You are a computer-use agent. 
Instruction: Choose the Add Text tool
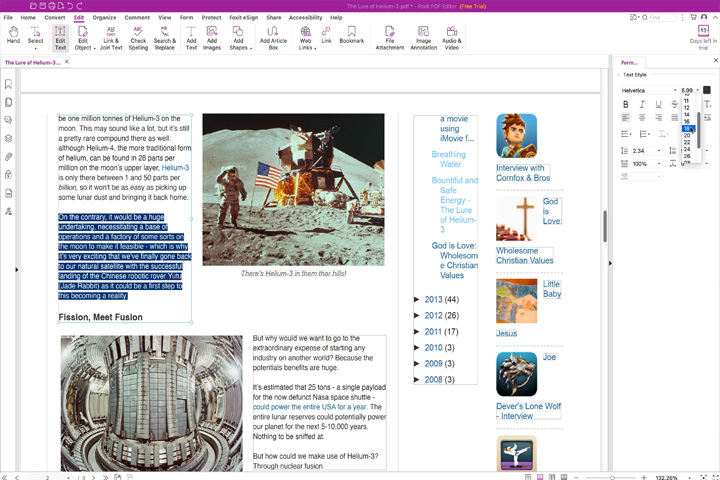[x=191, y=38]
